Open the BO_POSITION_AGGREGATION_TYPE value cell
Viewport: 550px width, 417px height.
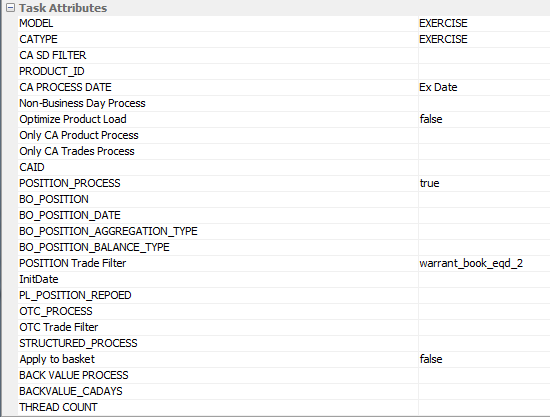[x=484, y=231]
